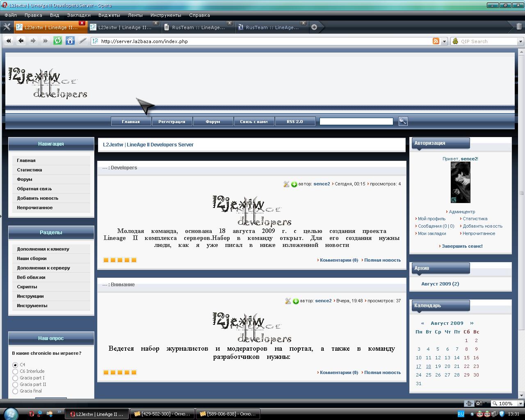The image size is (525, 420).
Task: Open the Правка menu
Action: [33, 15]
